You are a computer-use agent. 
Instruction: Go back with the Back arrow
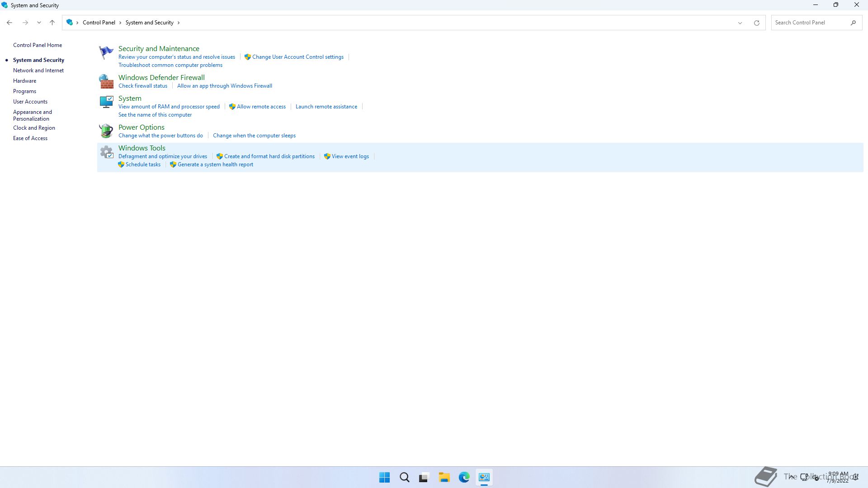pos(9,23)
